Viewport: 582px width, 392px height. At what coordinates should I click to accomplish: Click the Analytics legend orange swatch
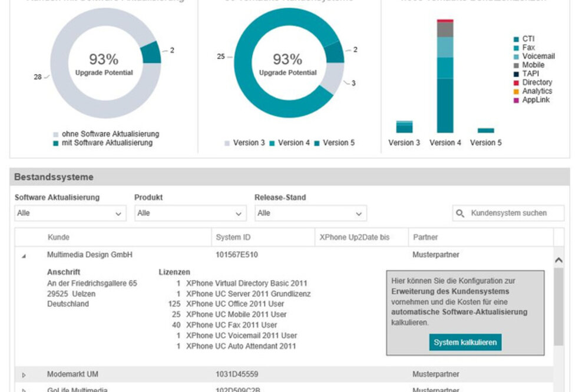[517, 92]
